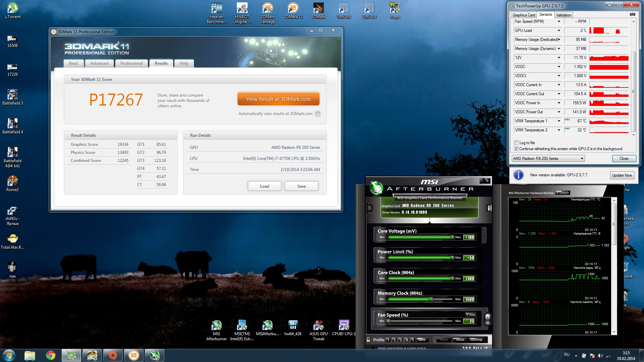Click the GPU-Z screenshot camera icon
Image resolution: width=644 pixels, height=362 pixels.
coord(632,14)
